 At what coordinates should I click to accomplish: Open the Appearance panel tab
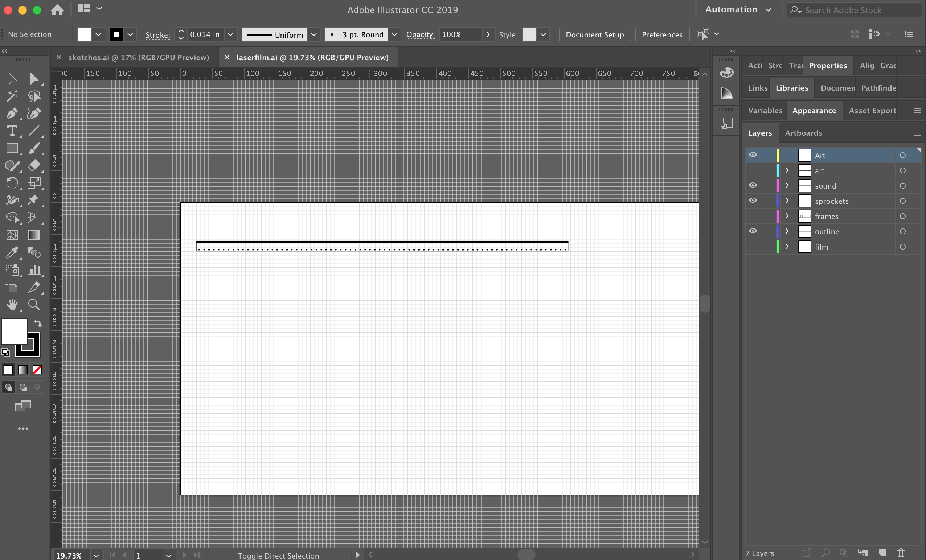click(814, 110)
